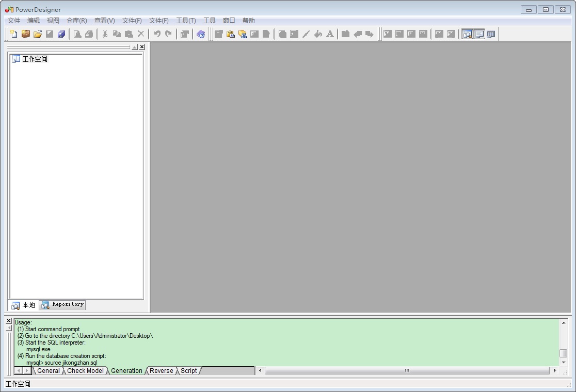Click the 工作空间 status bar text

pyautogui.click(x=18, y=384)
